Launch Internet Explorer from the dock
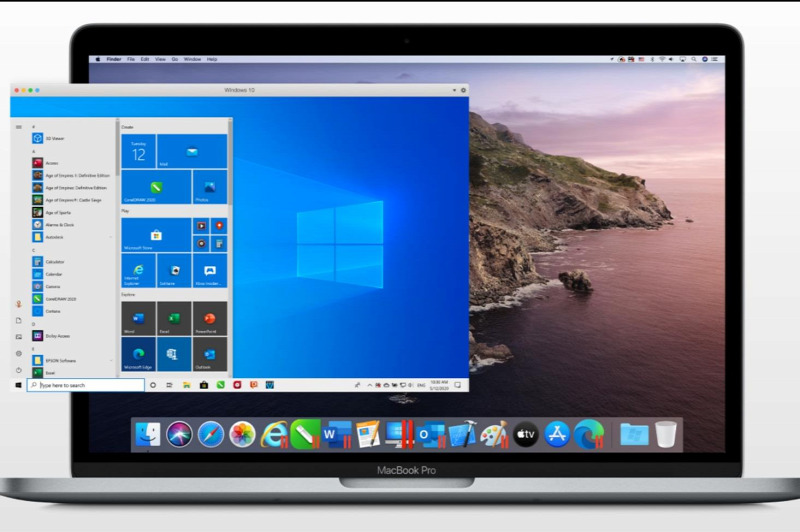Image resolution: width=800 pixels, height=532 pixels. coord(274,435)
